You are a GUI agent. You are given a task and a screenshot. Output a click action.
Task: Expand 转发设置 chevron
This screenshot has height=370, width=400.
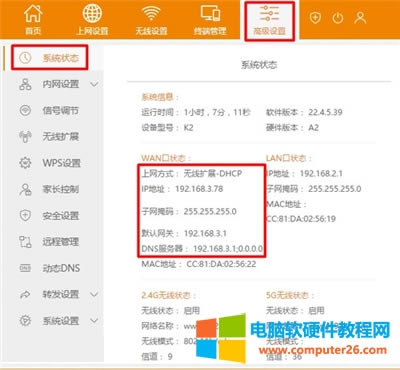tap(94, 295)
